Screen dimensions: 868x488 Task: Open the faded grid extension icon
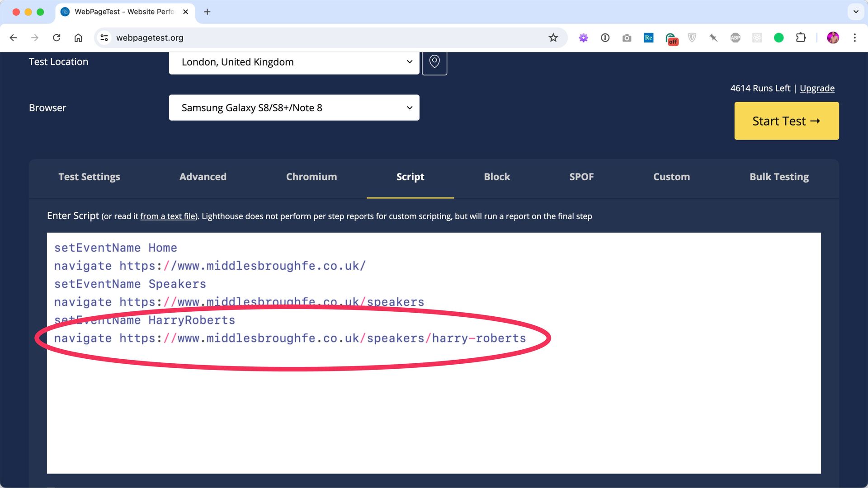(x=757, y=38)
